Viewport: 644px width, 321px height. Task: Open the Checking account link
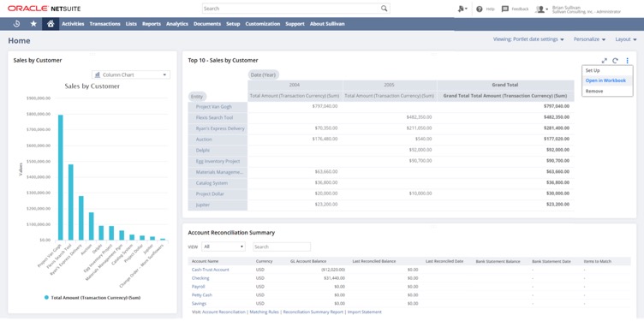(200, 278)
